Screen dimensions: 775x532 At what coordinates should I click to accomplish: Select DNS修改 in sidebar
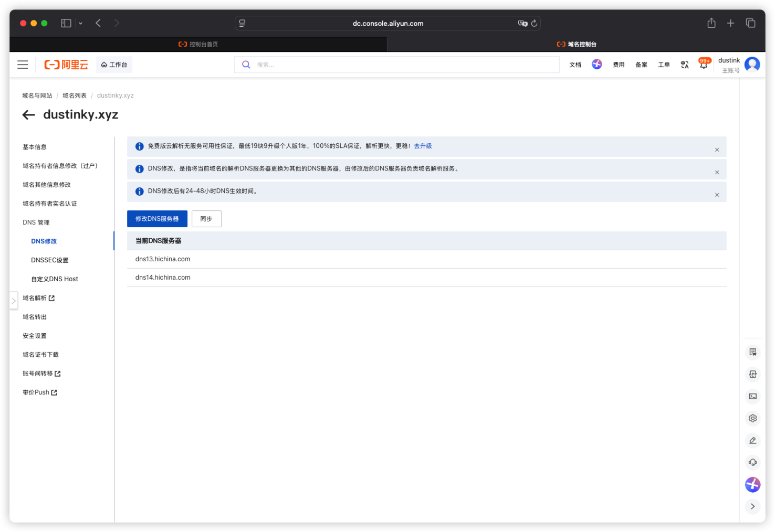pyautogui.click(x=44, y=241)
